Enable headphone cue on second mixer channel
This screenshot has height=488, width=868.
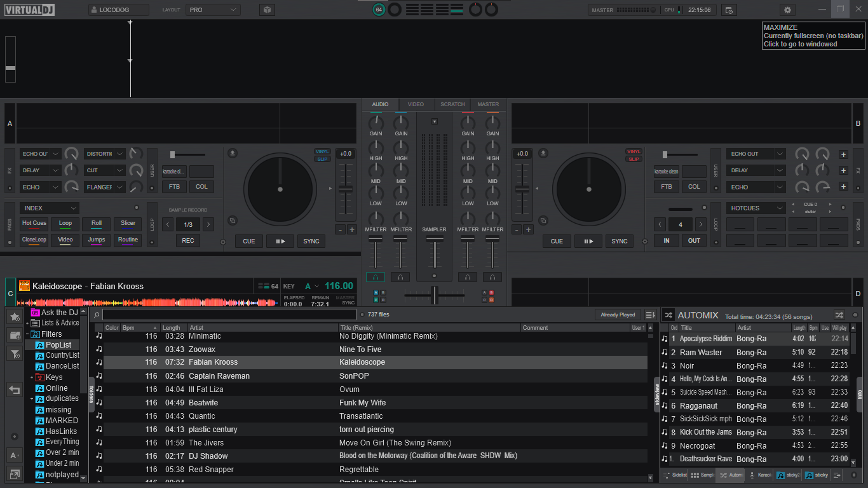[400, 277]
